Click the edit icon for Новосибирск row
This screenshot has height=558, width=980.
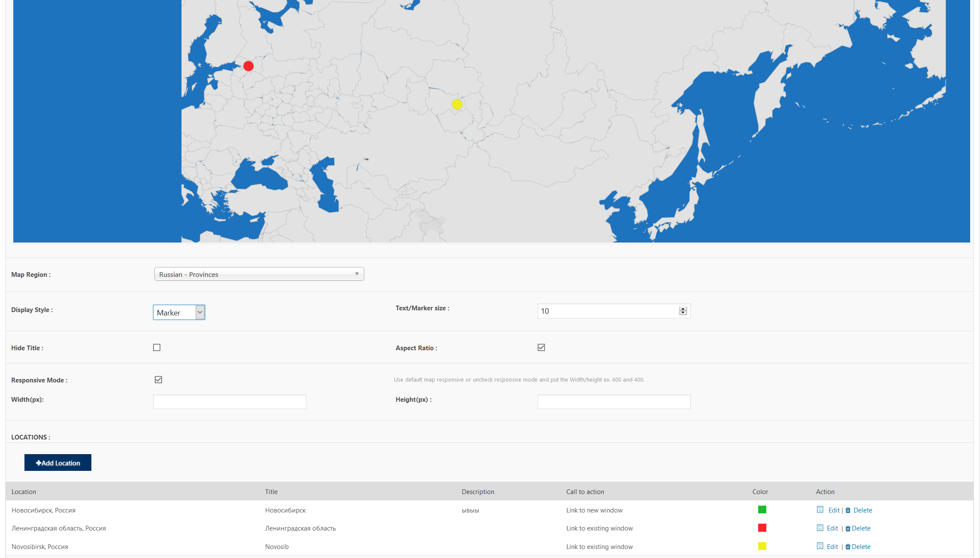820,509
